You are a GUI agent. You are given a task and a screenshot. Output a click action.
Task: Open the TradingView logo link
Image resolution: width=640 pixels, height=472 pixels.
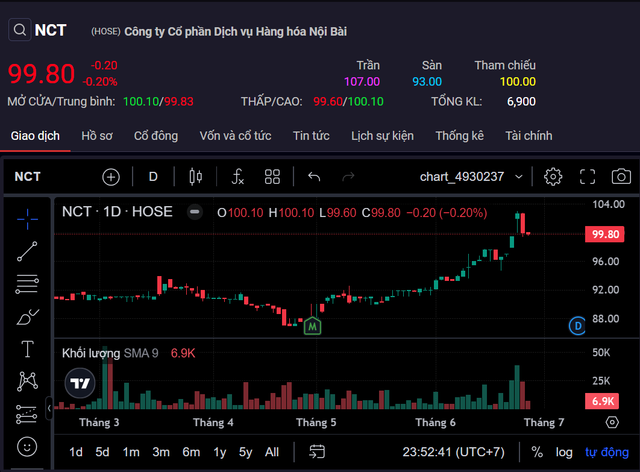tap(80, 383)
